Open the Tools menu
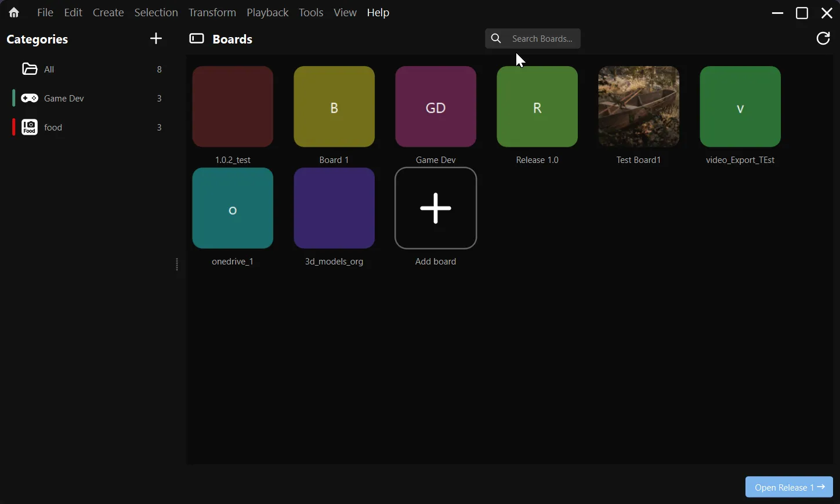This screenshot has height=504, width=840. 312,13
